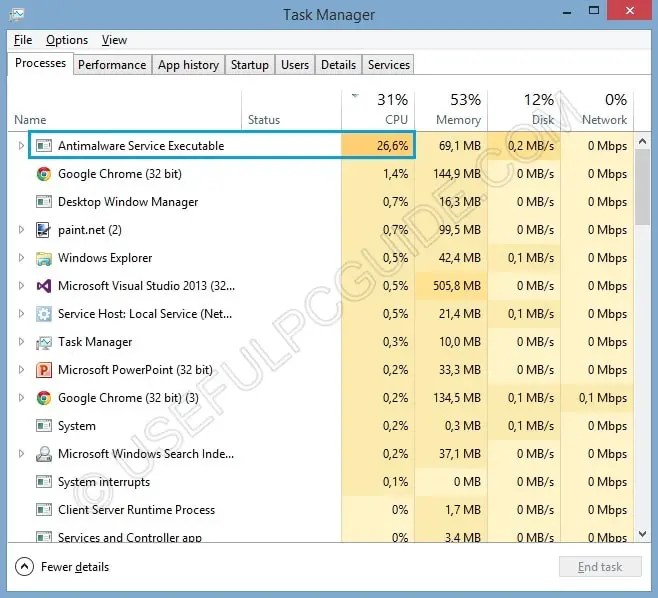Screen dimensions: 658x598
Task: Click the Fewer details link
Action: pos(75,567)
